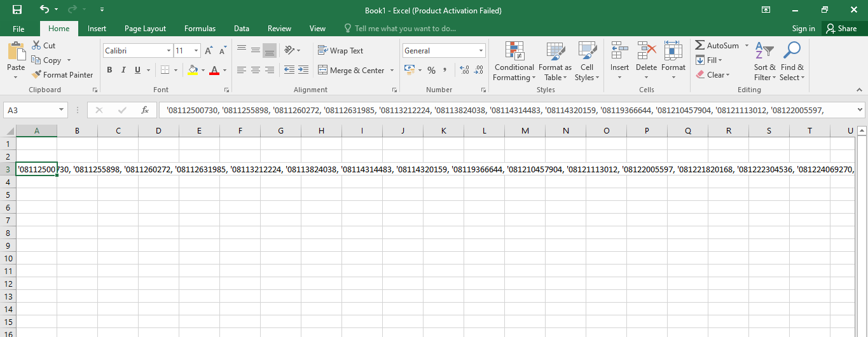Open the AutoSum dropdown arrow

click(x=747, y=46)
